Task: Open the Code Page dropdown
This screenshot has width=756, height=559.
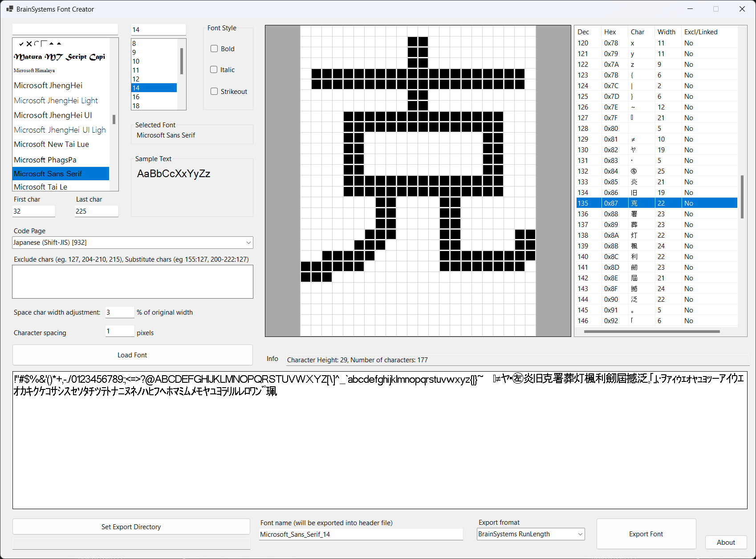Action: point(248,243)
